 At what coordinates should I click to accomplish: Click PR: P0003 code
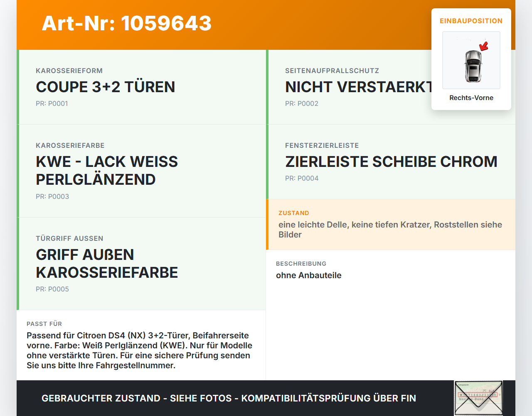pos(52,196)
